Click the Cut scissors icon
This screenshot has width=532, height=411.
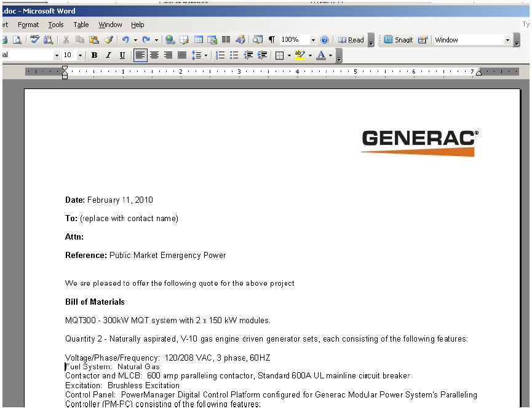point(66,40)
